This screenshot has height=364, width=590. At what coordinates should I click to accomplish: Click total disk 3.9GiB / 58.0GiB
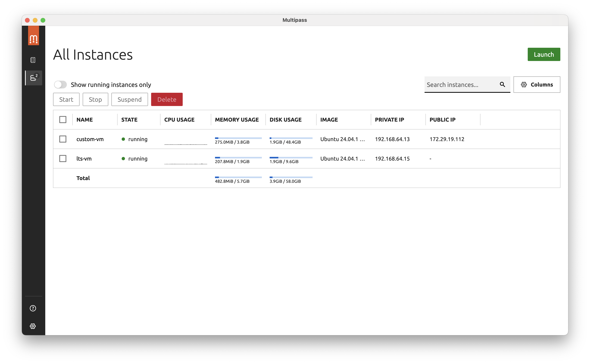pos(285,181)
